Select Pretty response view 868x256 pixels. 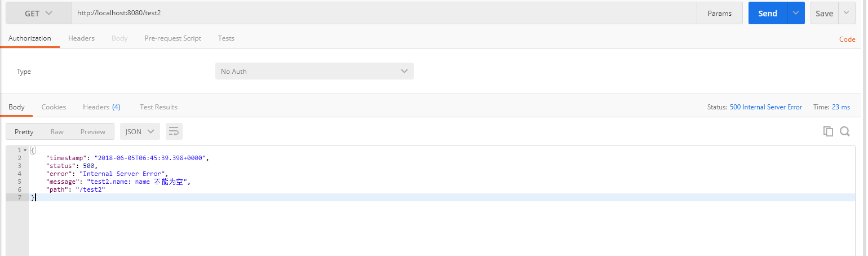tap(24, 131)
